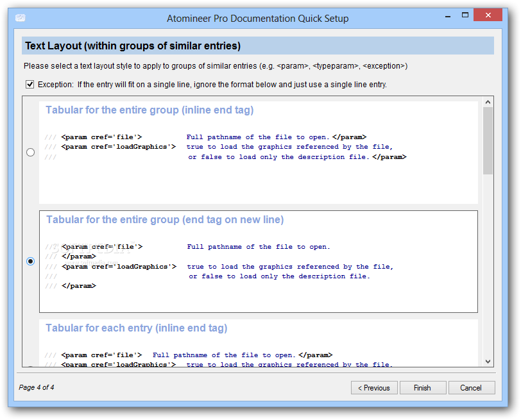Select the inline end tag tabular group radio

[x=31, y=153]
